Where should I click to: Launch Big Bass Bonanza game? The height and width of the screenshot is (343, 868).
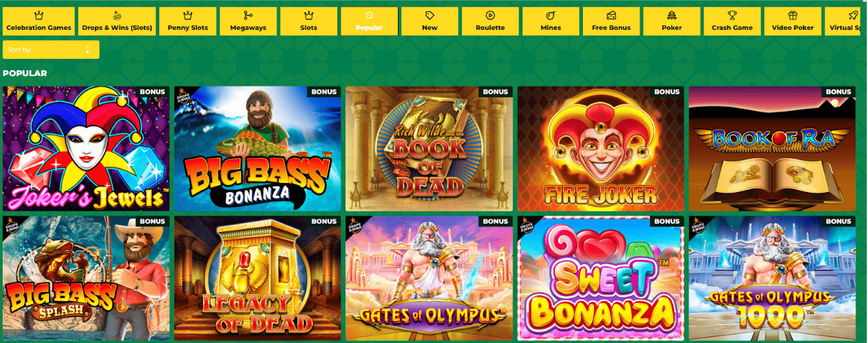(258, 149)
